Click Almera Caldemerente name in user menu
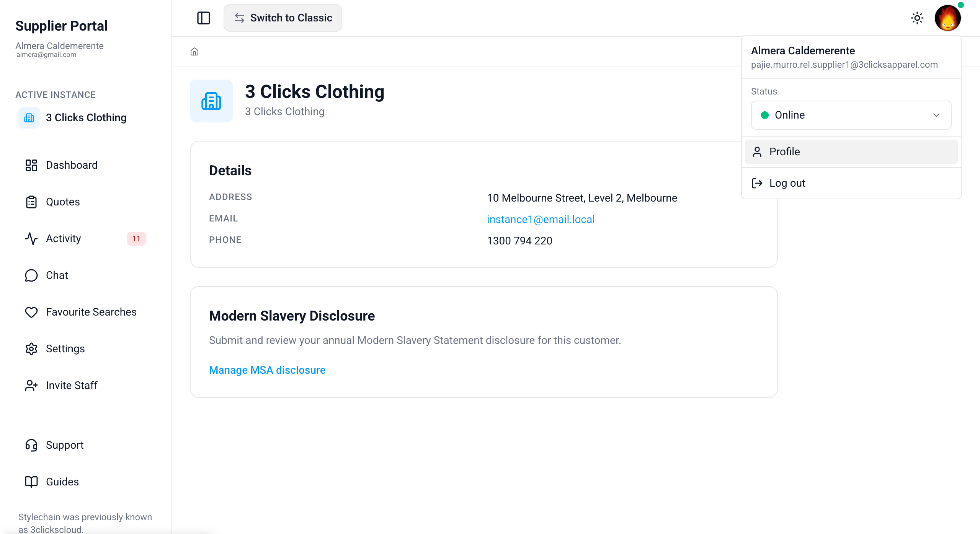This screenshot has height=534, width=980. click(x=803, y=50)
